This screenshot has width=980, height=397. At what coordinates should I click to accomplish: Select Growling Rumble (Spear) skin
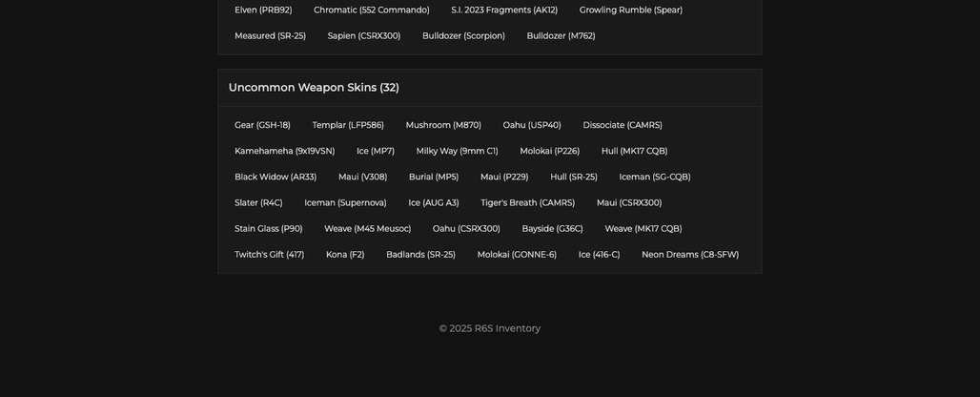click(x=631, y=10)
